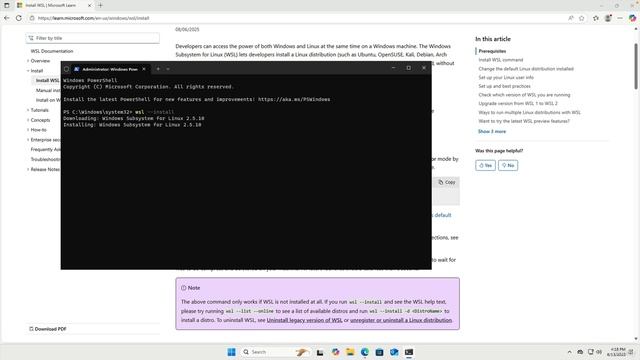Go to Set up your Linux user info
This screenshot has width=640, height=360.
click(506, 77)
